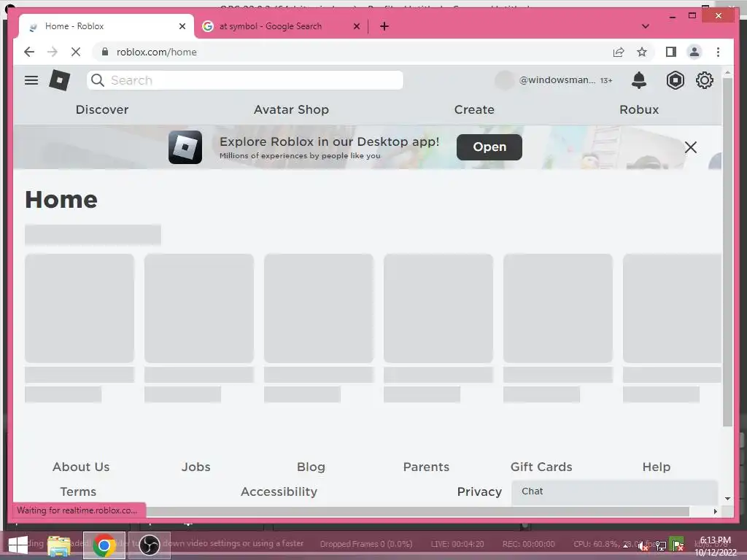Switch to OBS Studio from taskbar
Screen dimensions: 747x560
tap(149, 545)
